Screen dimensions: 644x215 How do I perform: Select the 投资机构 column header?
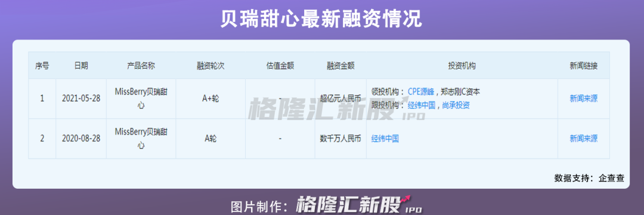(462, 65)
